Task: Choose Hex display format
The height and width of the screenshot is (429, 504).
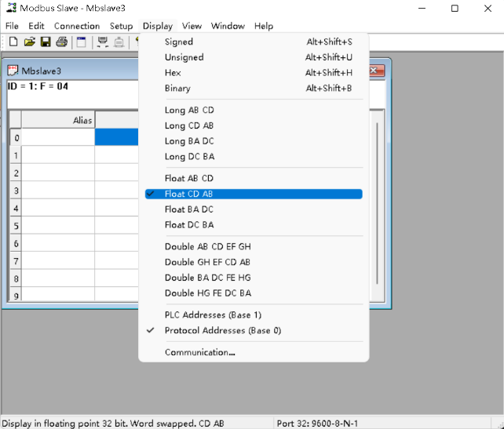Action: click(254, 73)
